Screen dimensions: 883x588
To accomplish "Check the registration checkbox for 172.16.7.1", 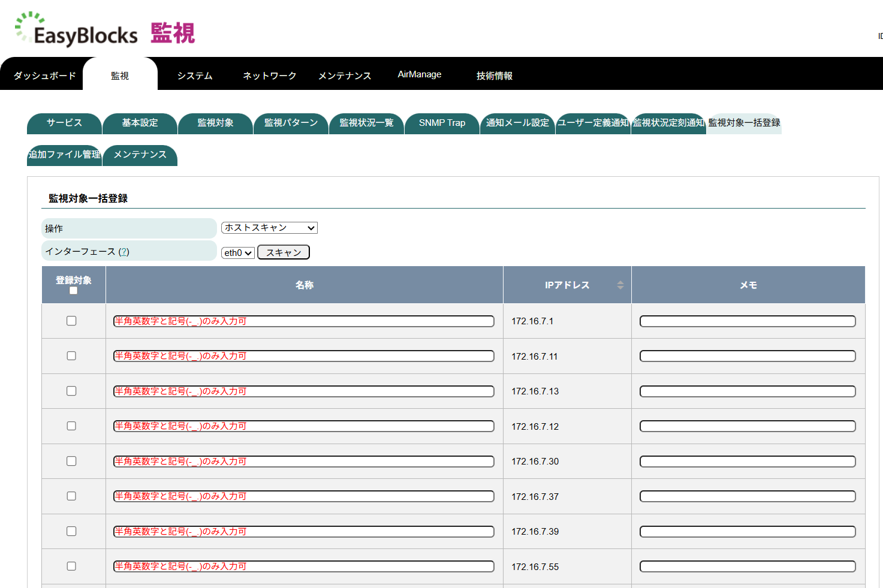I will (71, 321).
